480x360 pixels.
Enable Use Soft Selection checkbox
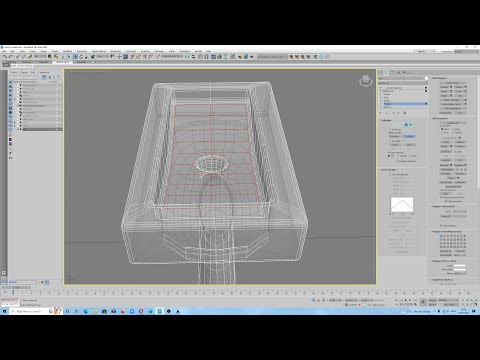[x=390, y=174]
